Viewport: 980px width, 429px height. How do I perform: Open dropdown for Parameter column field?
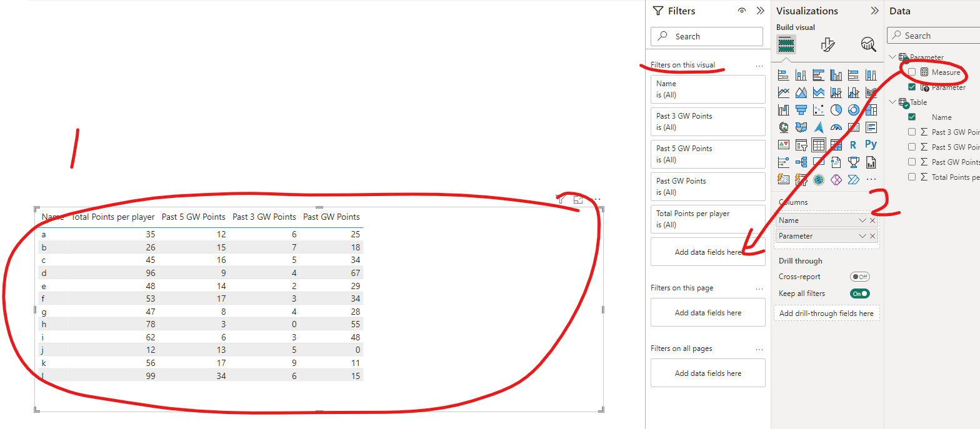pyautogui.click(x=862, y=236)
